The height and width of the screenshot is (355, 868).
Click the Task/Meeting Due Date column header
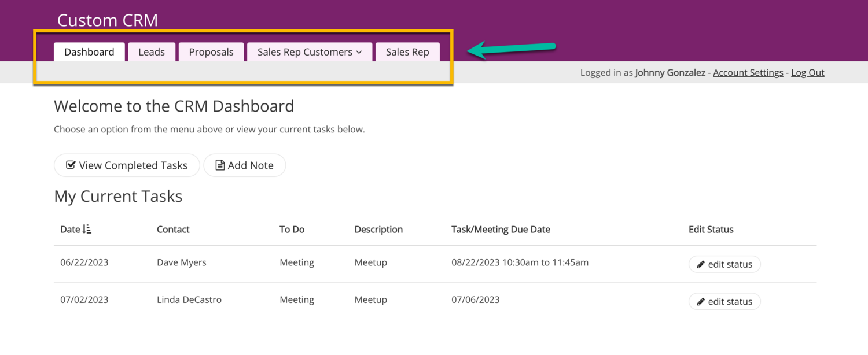tap(501, 230)
